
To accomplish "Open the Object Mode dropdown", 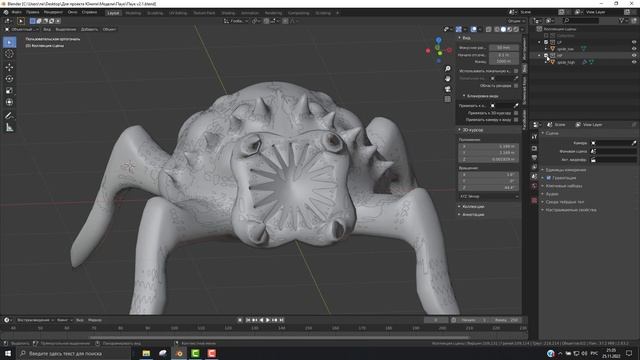I will pyautogui.click(x=22, y=29).
